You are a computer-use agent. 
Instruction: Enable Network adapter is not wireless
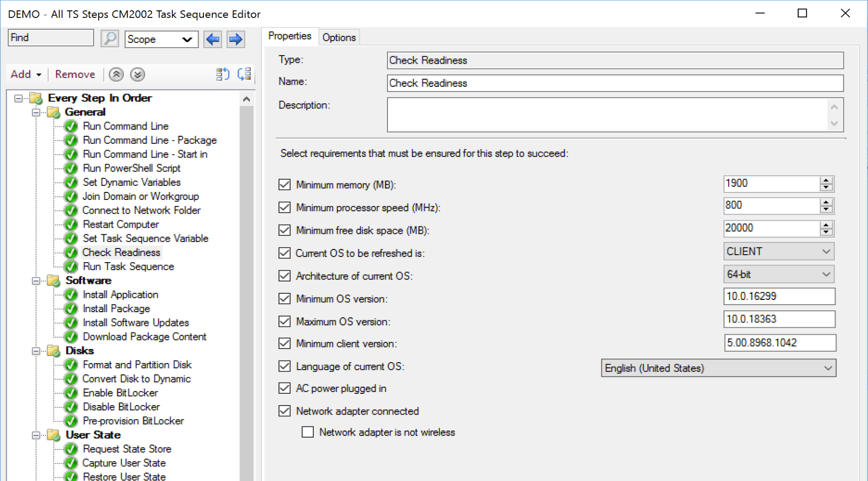307,431
